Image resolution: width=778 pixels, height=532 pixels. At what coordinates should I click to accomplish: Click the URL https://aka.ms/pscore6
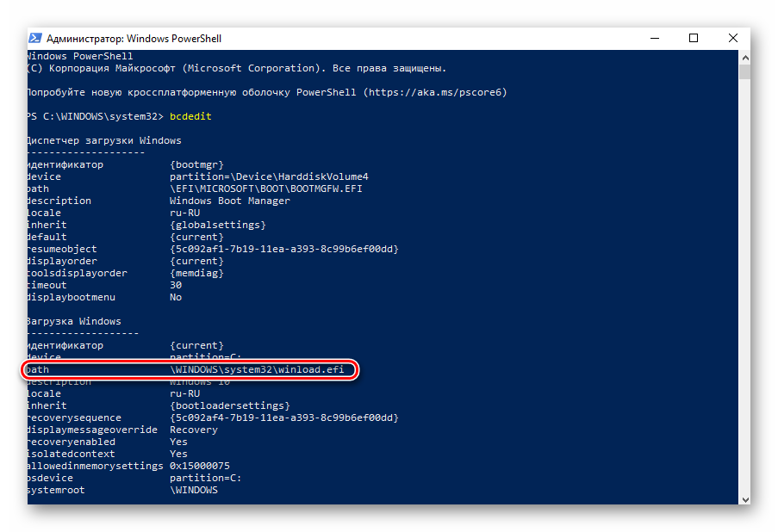(x=436, y=92)
